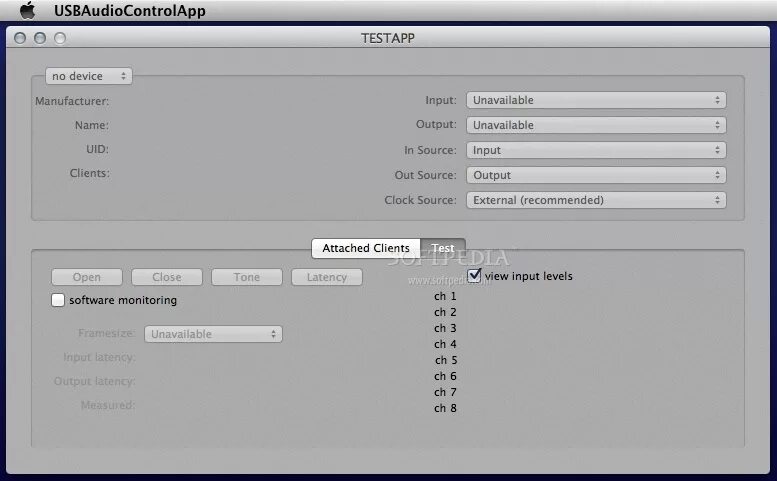Click the Measured: label
777x481 pixels.
coord(108,405)
